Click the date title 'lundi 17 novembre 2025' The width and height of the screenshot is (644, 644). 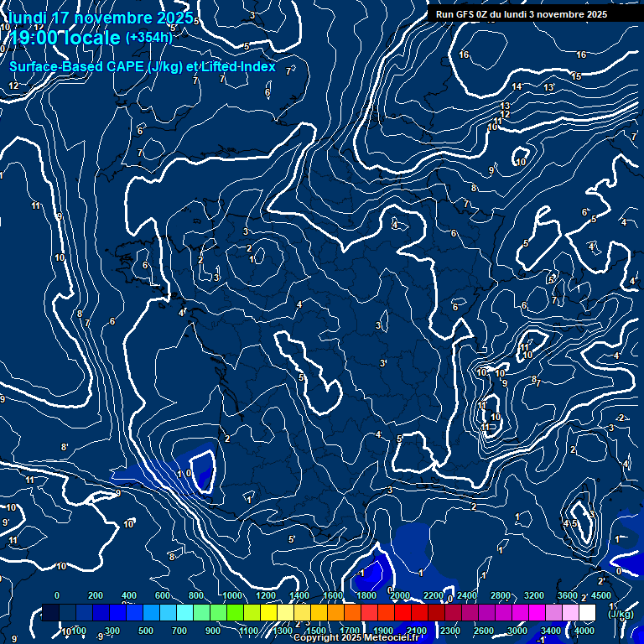(x=101, y=18)
